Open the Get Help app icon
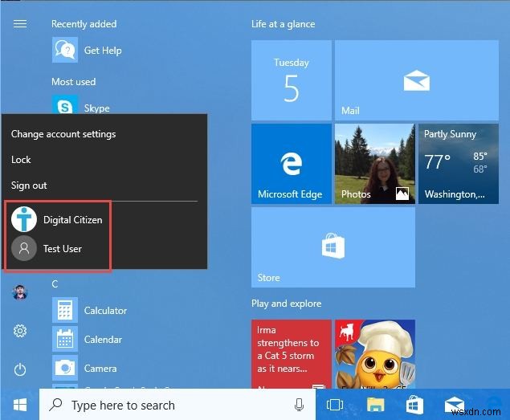 pyautogui.click(x=65, y=50)
